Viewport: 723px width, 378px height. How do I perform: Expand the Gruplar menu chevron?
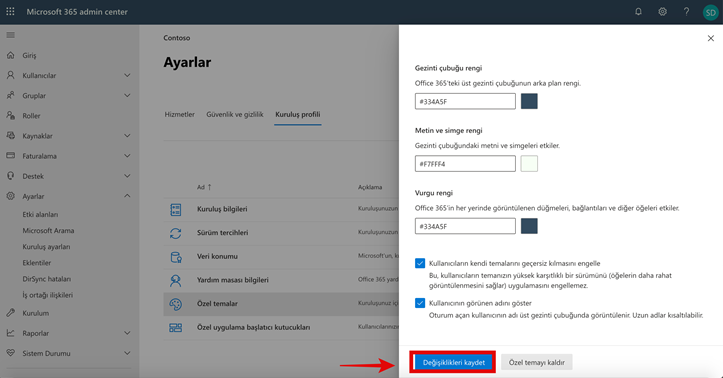127,95
